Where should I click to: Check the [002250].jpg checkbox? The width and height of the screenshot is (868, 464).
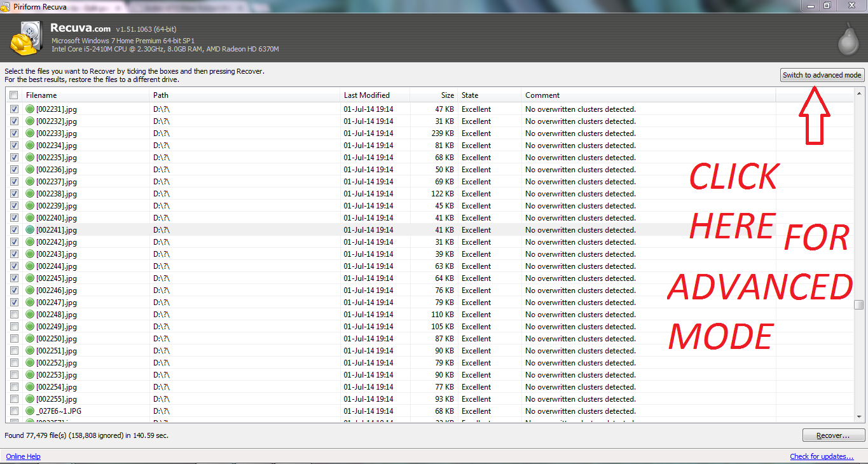click(x=14, y=339)
